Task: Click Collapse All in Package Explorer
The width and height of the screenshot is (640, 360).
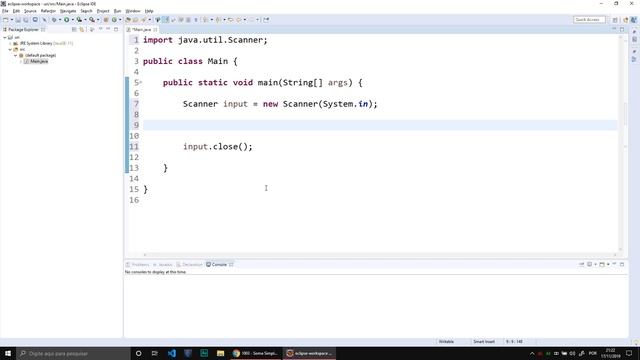Action: coord(74,29)
